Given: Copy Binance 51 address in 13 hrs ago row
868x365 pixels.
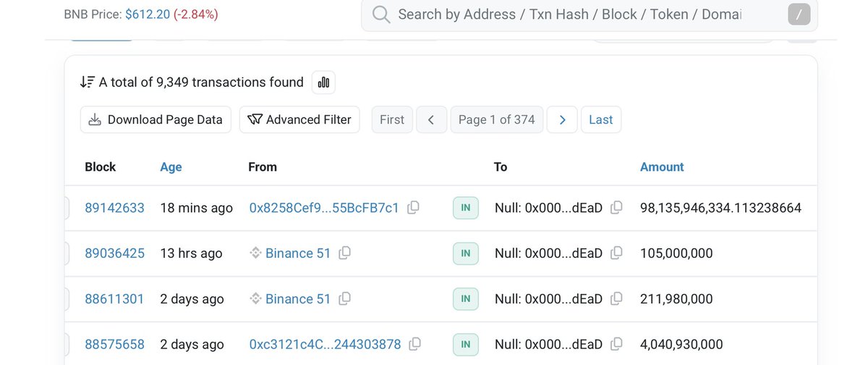Looking at the screenshot, I should (345, 253).
